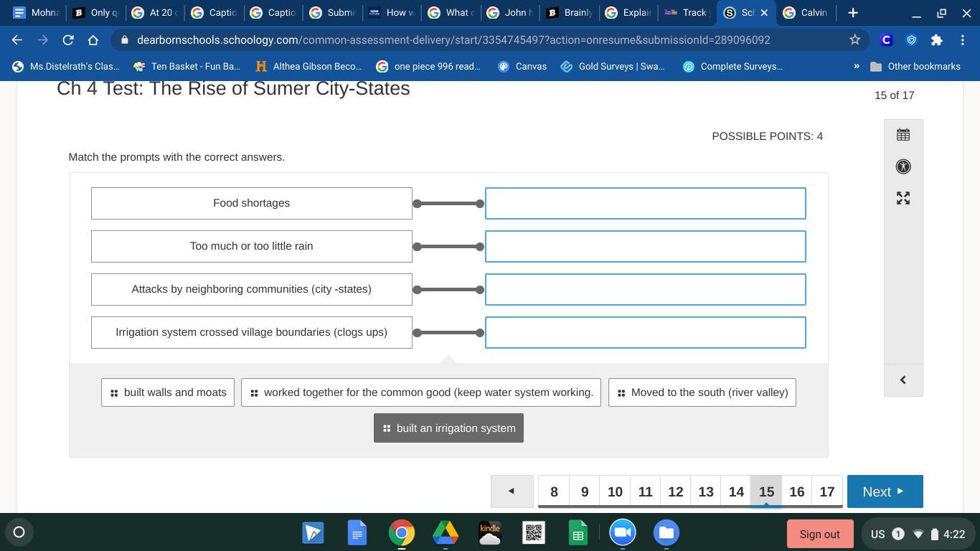The image size is (980, 551).
Task: Open a new browser tab
Action: point(853,13)
